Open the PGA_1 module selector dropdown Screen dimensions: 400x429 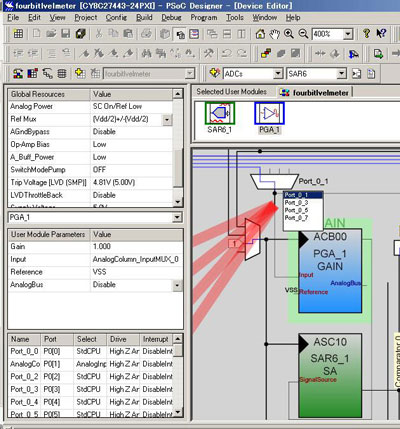pyautogui.click(x=177, y=217)
